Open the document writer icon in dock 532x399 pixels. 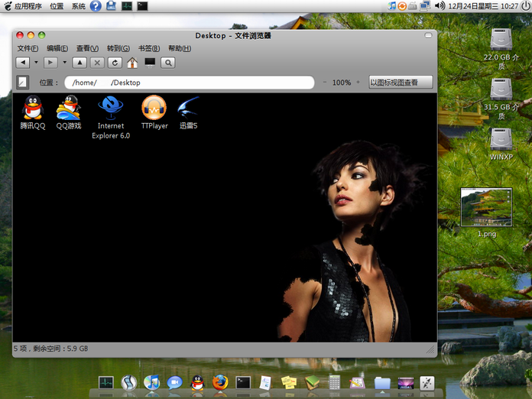[265, 383]
